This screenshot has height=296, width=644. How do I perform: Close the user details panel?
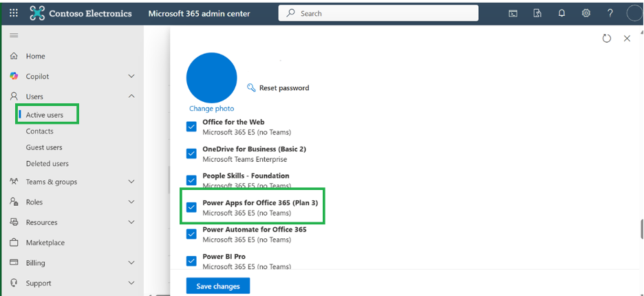click(627, 39)
